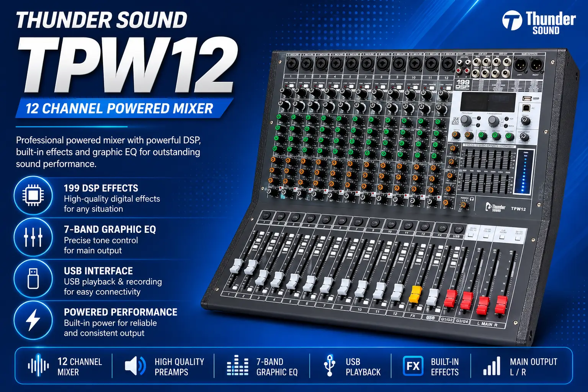The width and height of the screenshot is (588, 392).
Task: Click the blue LED level meter
Action: pyautogui.click(x=525, y=171)
